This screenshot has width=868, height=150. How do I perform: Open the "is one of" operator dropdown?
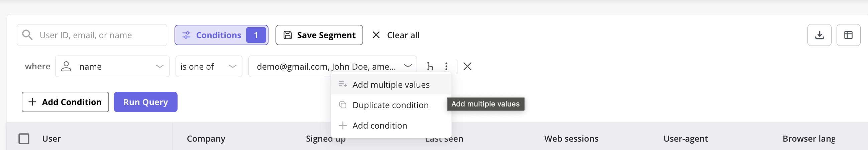pyautogui.click(x=209, y=66)
